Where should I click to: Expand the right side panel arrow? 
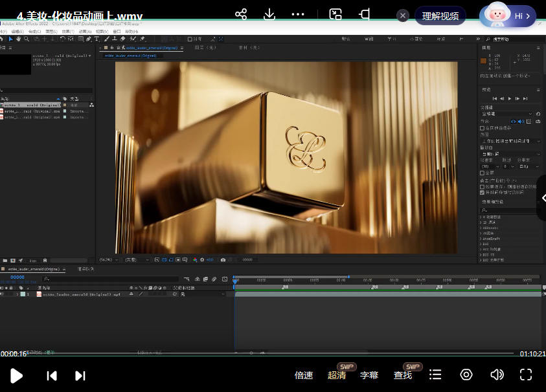pos(542,198)
